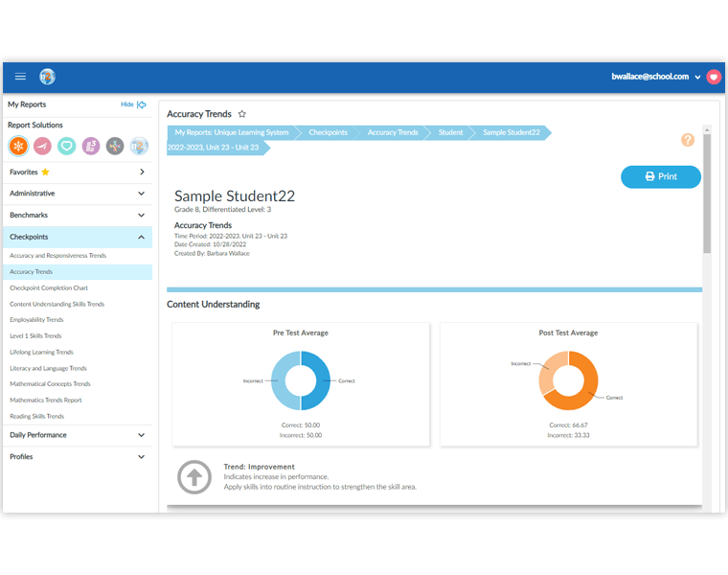Select the teal heart report solution icon
Screen dimensions: 728x575
67,147
